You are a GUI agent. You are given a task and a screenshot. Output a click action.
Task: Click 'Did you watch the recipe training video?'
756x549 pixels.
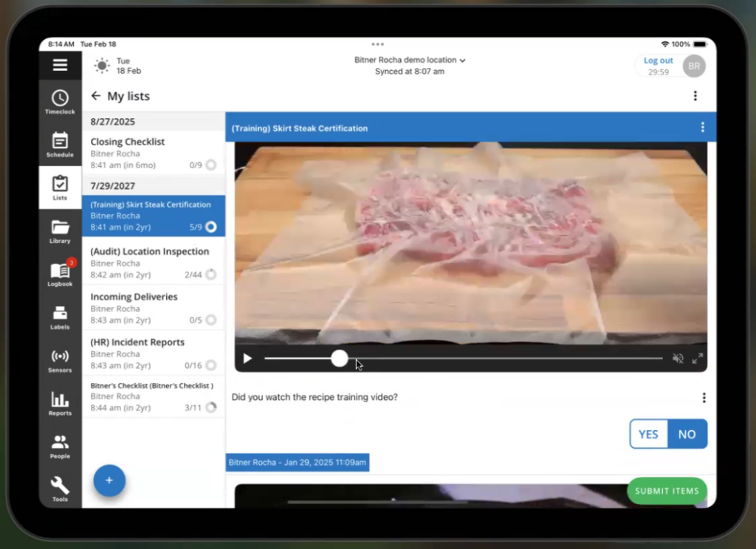click(x=315, y=397)
